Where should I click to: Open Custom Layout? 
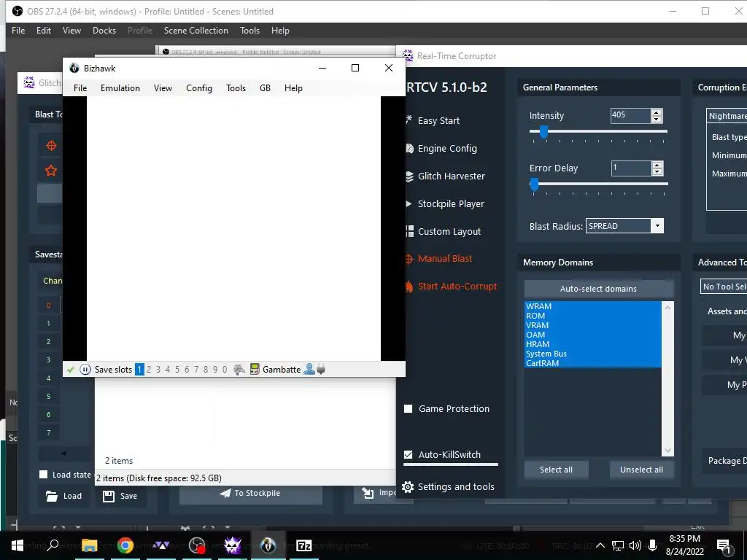point(449,231)
